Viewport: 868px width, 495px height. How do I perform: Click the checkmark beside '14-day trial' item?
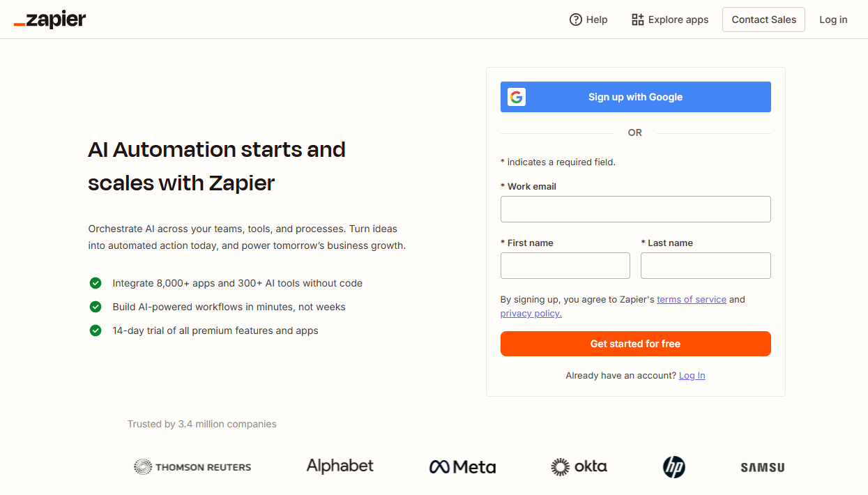tap(96, 330)
